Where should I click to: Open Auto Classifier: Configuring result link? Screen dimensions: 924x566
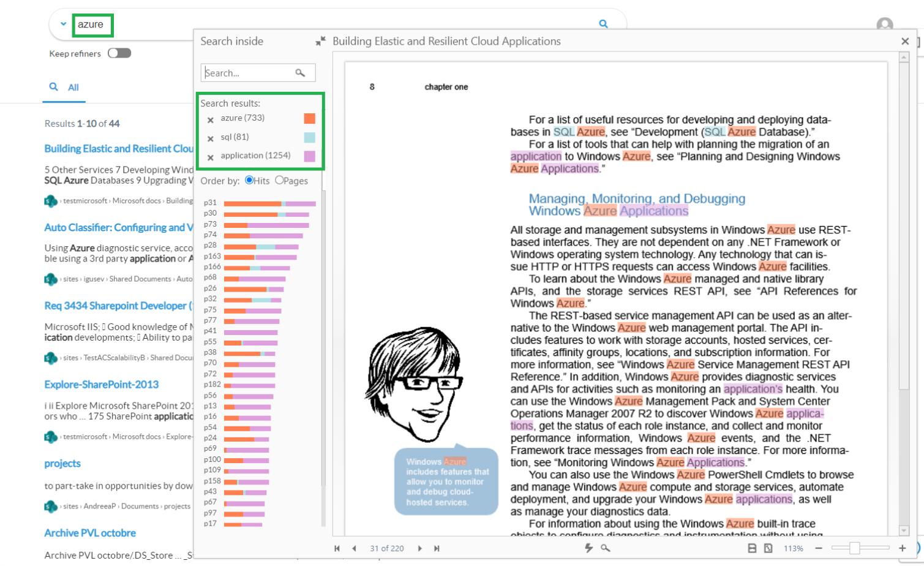pos(119,227)
